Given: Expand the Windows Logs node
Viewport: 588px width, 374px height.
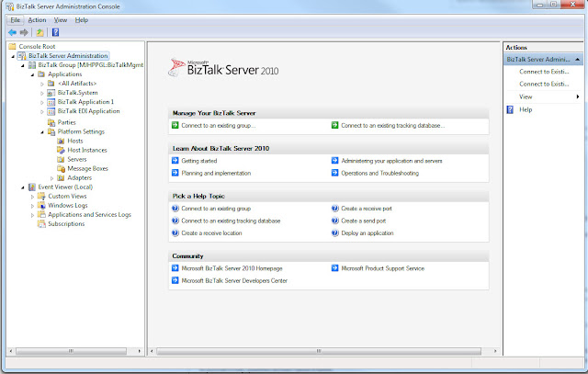Looking at the screenshot, I should 33,206.
